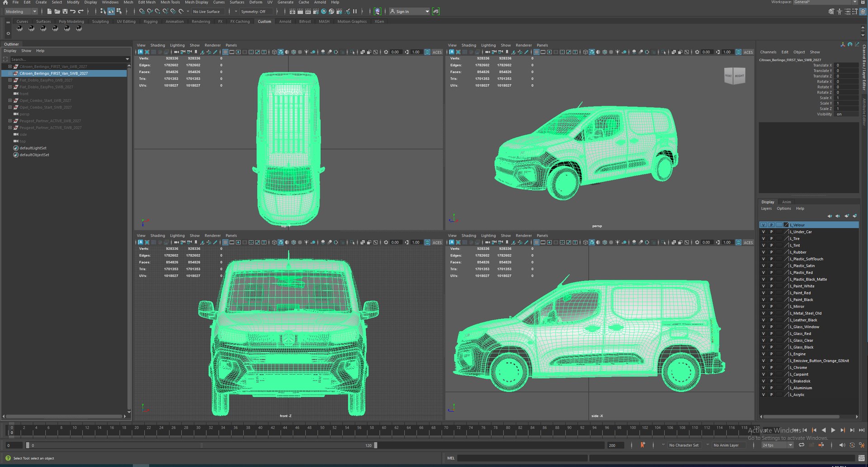Viewport: 868px width, 467px height.
Task: Toggle visibility V of L_Tire layer
Action: click(764, 238)
